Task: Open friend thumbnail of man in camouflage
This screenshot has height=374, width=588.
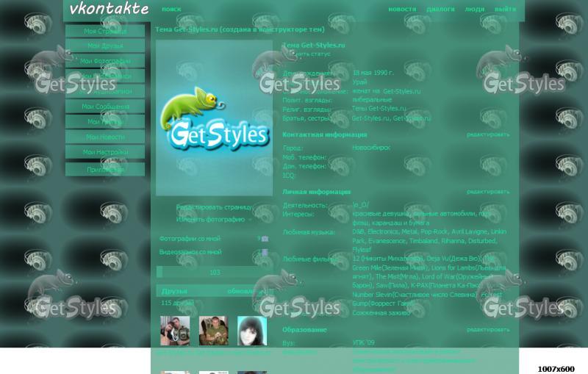Action: click(214, 331)
